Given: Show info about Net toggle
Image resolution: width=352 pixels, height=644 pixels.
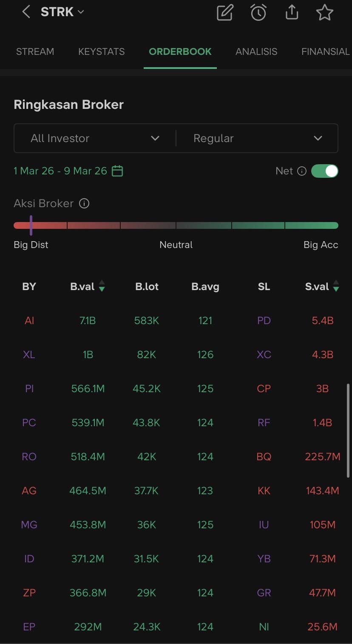Looking at the screenshot, I should coord(302,171).
